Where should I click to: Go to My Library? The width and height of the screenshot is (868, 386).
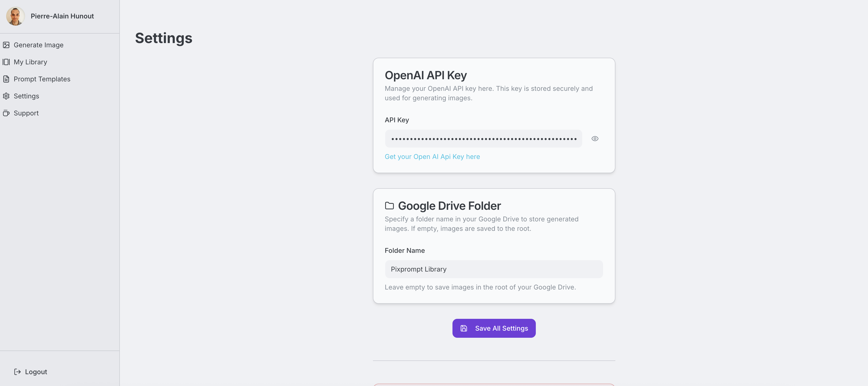point(30,62)
